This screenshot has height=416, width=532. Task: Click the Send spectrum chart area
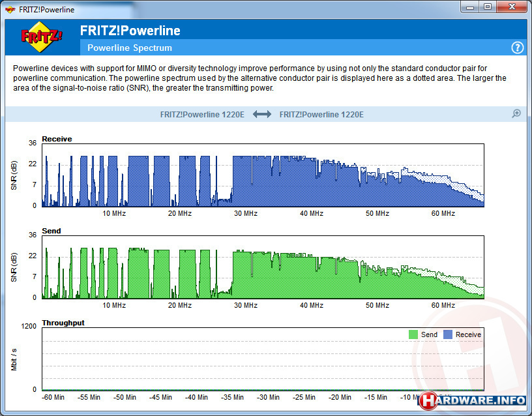[263, 267]
